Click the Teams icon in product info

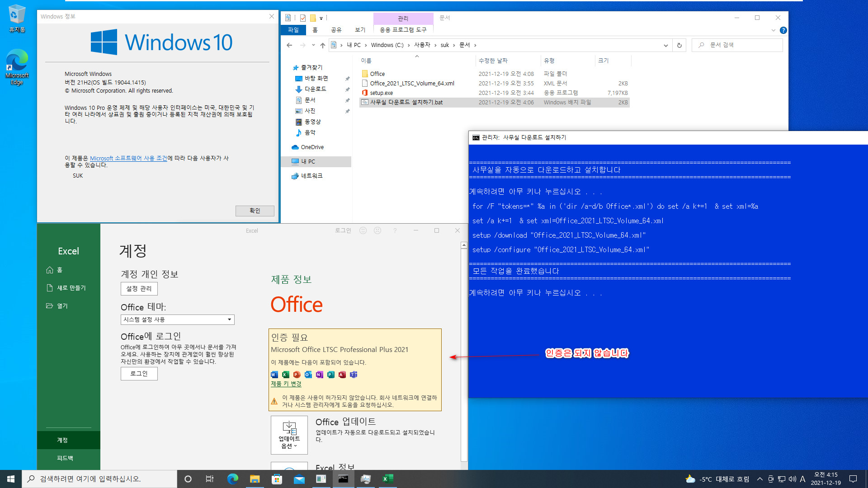pyautogui.click(x=354, y=375)
